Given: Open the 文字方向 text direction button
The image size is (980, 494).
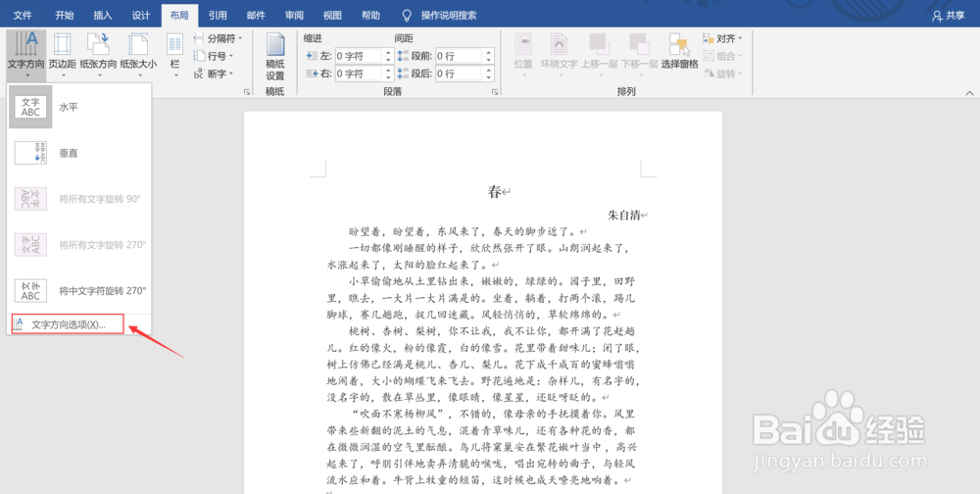Looking at the screenshot, I should click(x=26, y=55).
